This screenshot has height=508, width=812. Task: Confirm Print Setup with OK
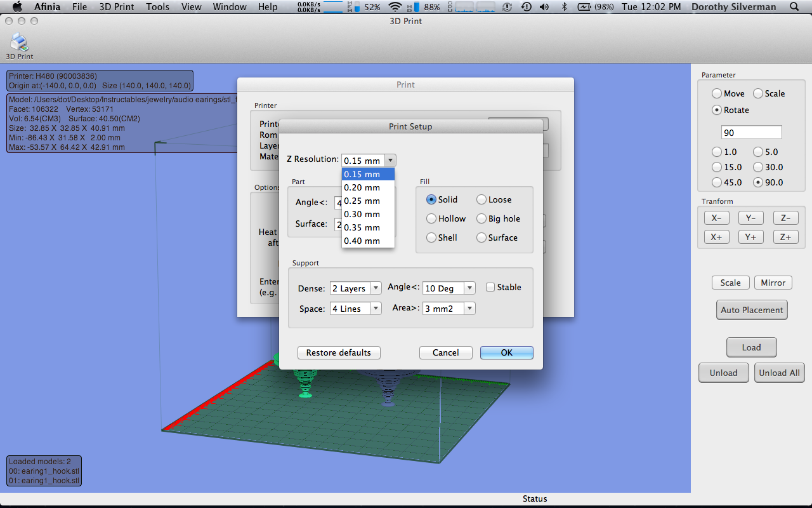click(x=507, y=352)
